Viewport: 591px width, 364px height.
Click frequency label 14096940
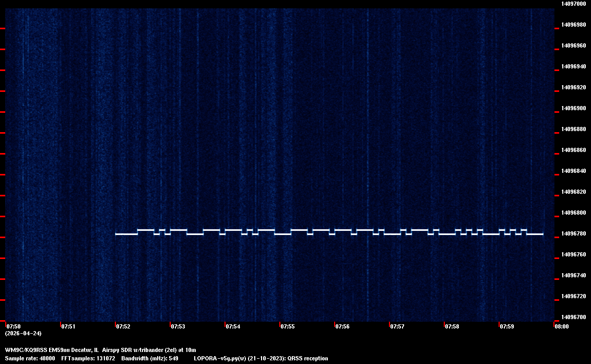click(x=574, y=66)
